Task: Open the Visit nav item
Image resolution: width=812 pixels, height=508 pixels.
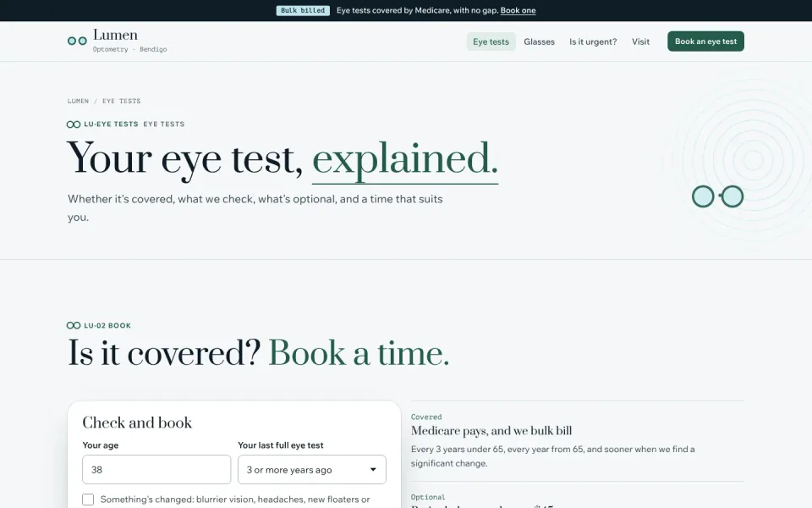Action: tap(640, 41)
